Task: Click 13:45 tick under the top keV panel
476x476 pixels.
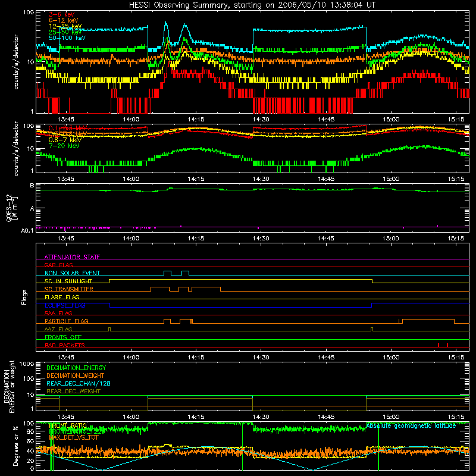Action: click(x=66, y=120)
